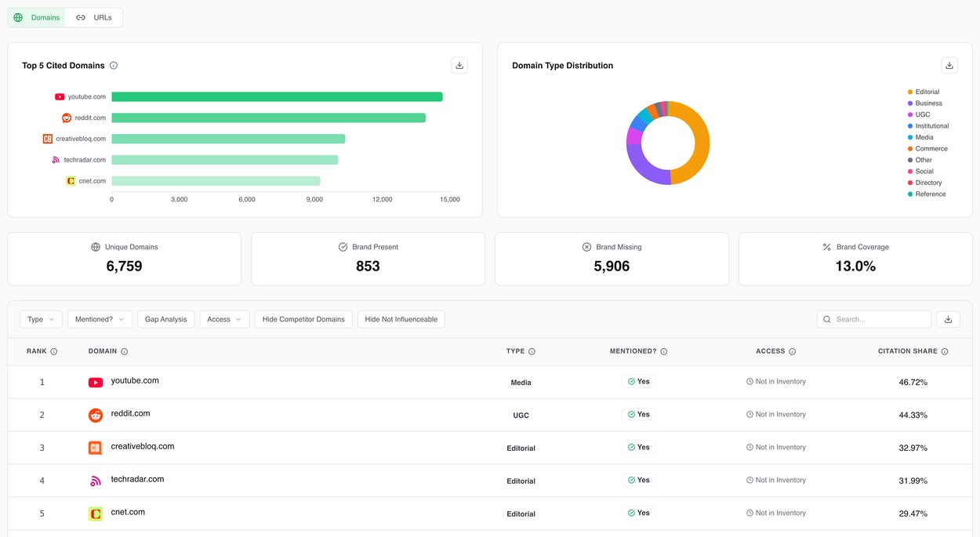
Task: Focus the table Search field
Action: click(x=874, y=319)
